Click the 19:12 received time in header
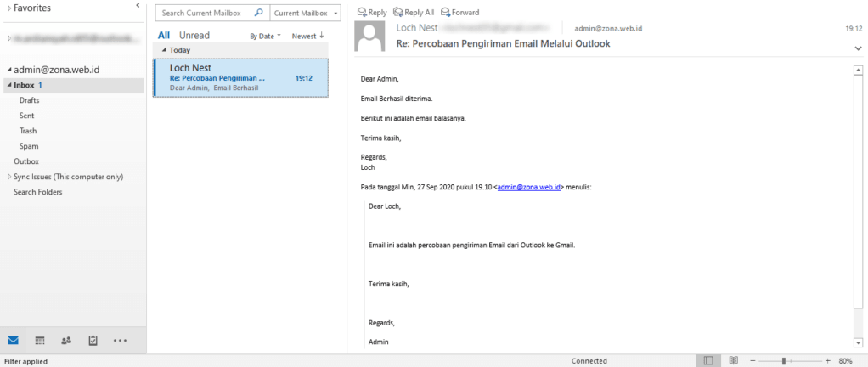The height and width of the screenshot is (367, 868). tap(854, 28)
